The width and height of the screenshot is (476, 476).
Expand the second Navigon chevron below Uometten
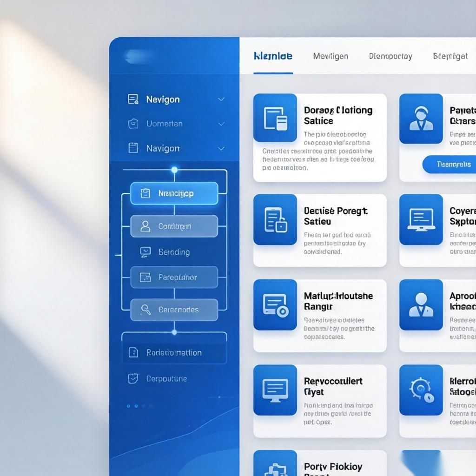click(221, 149)
